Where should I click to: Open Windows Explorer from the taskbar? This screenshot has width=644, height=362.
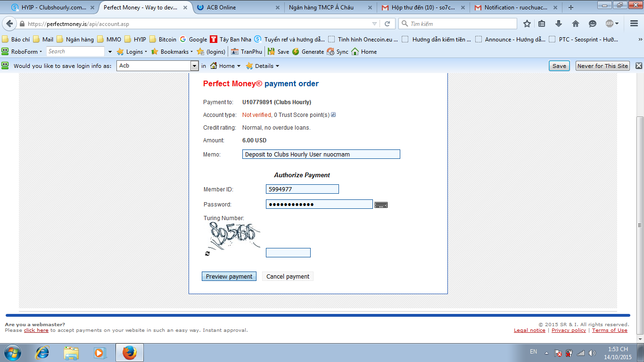pos(71,353)
